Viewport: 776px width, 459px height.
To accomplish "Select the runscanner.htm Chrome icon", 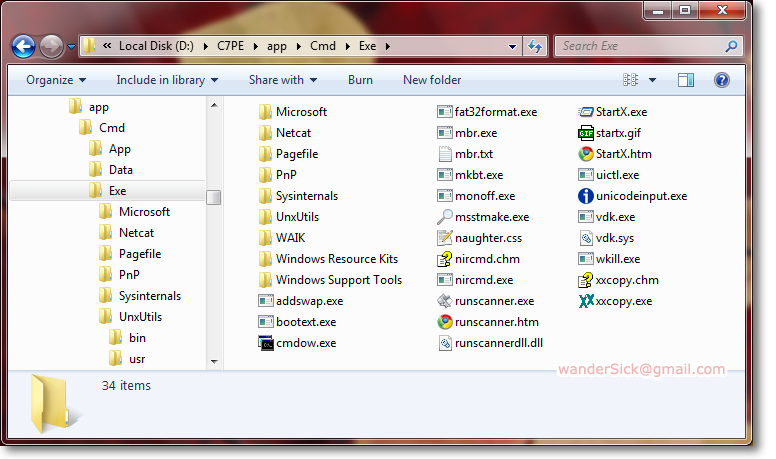I will pos(445,322).
